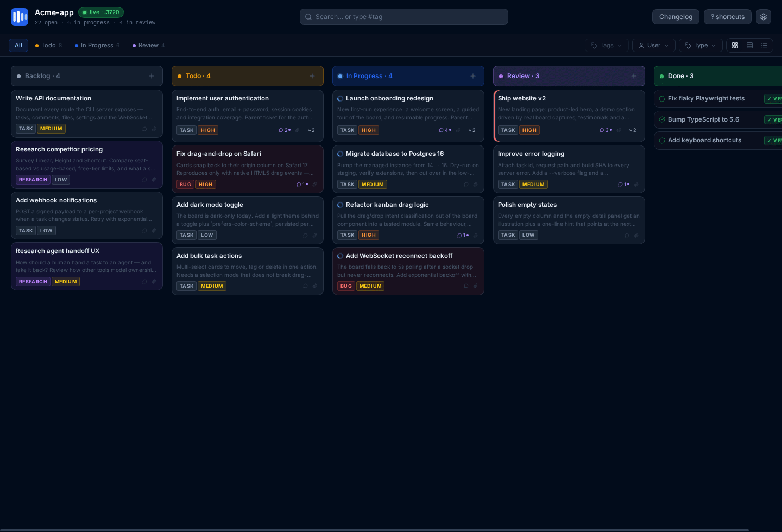
Task: Click LOW tag on Add webhook notifications
Action: [x=46, y=231]
